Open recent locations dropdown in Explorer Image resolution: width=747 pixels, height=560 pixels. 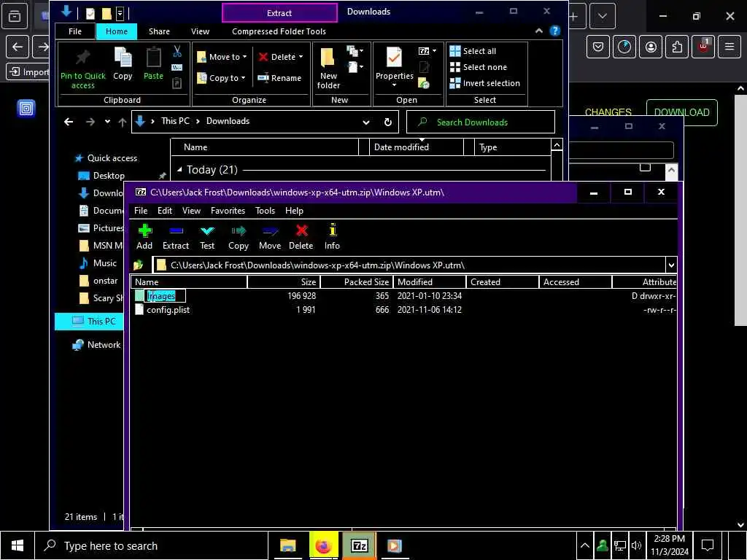pyautogui.click(x=108, y=122)
